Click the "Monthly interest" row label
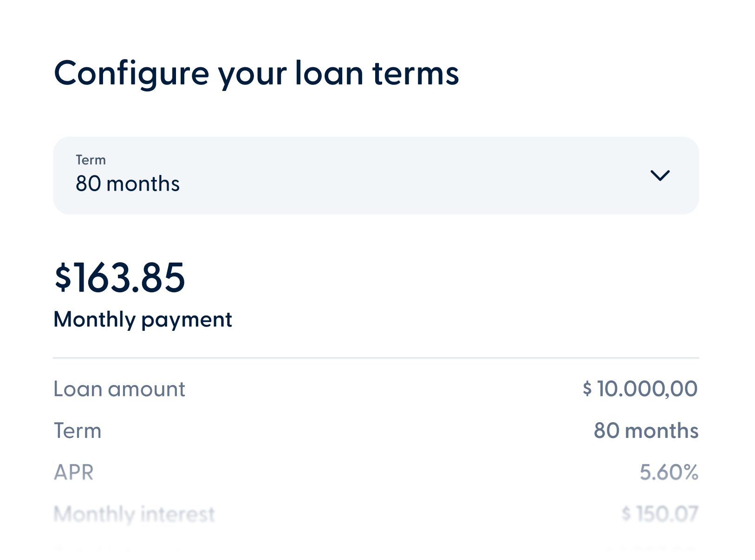Image resolution: width=755 pixels, height=560 pixels. 134,514
